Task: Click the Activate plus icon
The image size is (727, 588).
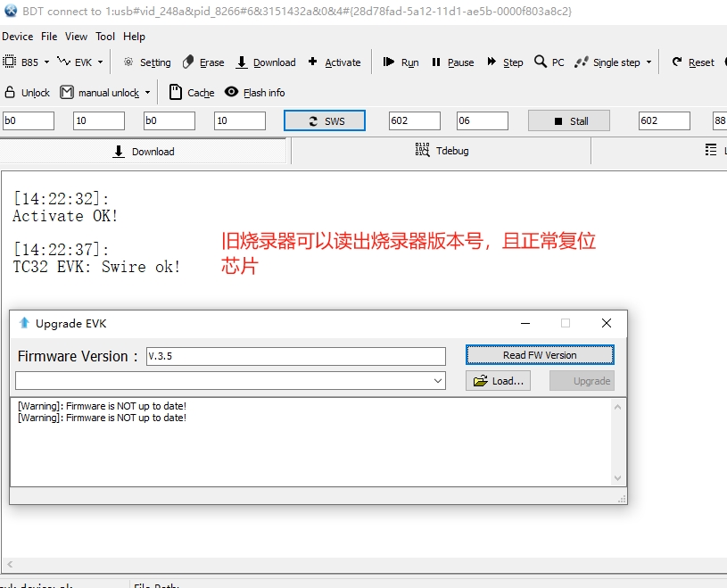Action: pyautogui.click(x=312, y=62)
